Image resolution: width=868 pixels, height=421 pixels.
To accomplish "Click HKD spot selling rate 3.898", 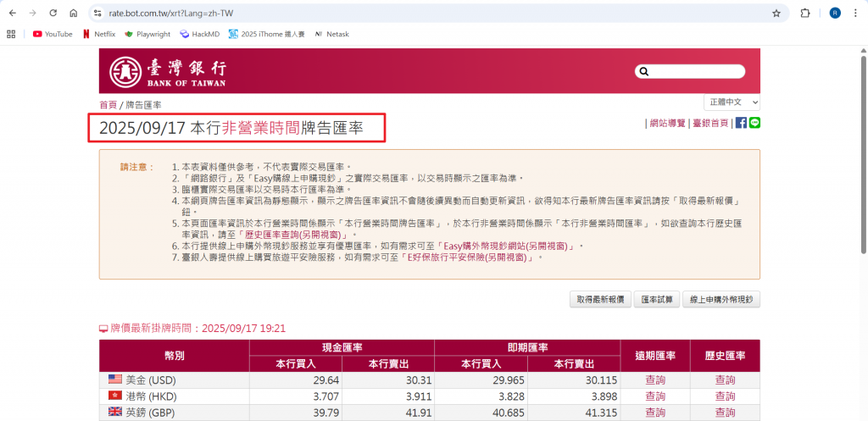I will pyautogui.click(x=605, y=396).
